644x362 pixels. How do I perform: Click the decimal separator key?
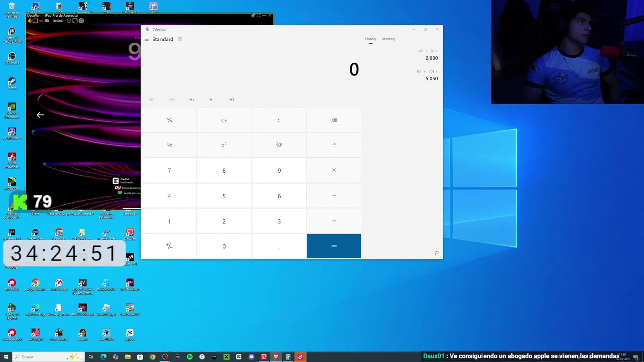pos(279,246)
